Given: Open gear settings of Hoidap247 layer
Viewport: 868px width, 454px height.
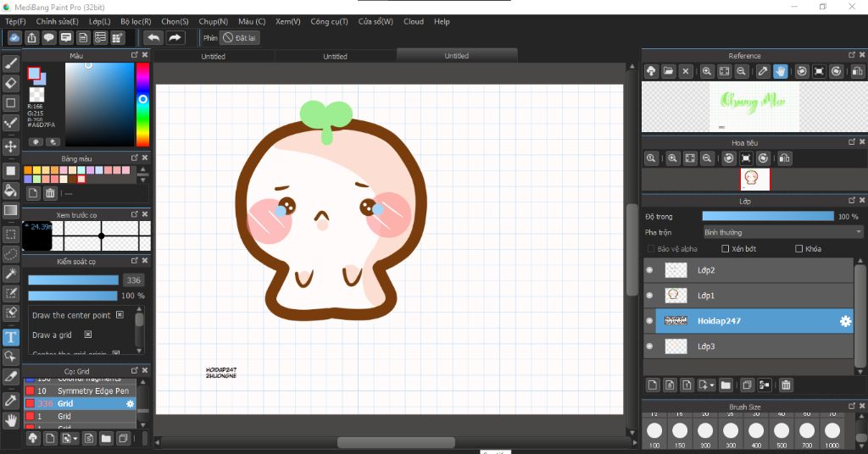Looking at the screenshot, I should tap(845, 321).
